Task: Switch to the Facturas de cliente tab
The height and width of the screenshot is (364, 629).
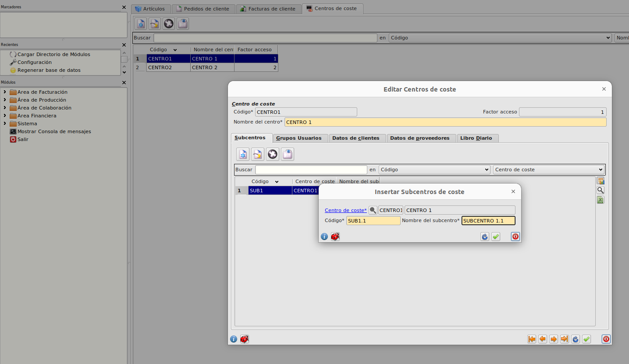Action: tap(269, 9)
